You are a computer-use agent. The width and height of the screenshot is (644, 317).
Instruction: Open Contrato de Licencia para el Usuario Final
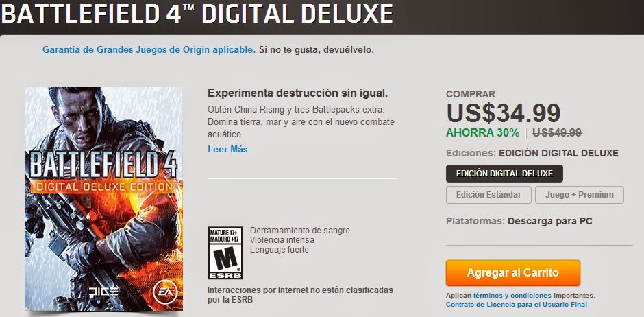point(517,305)
